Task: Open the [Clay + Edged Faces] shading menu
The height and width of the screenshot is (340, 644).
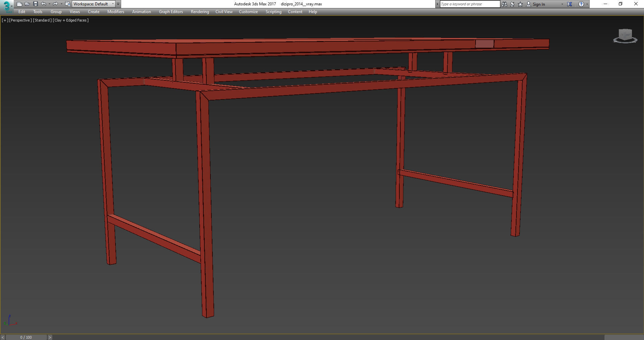Action: pos(70,20)
